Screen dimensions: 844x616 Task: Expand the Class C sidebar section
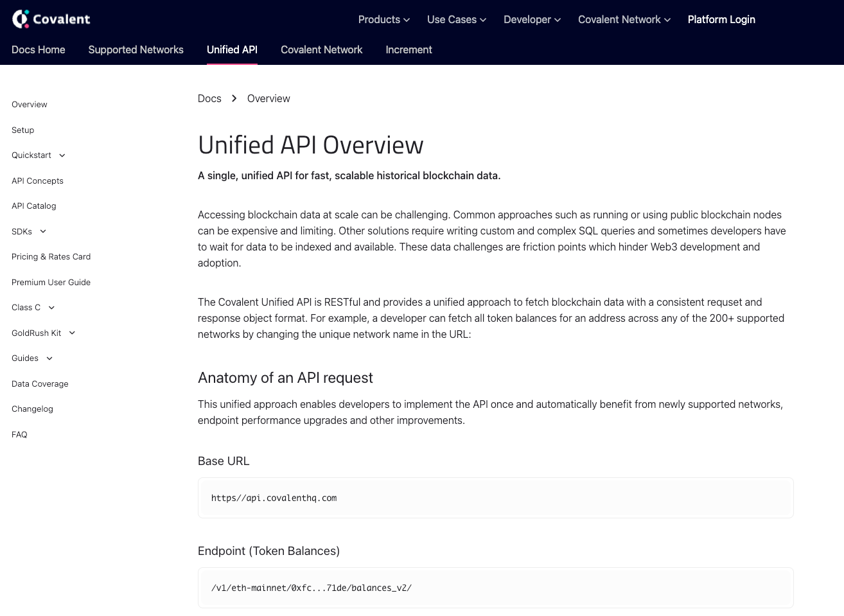point(33,307)
